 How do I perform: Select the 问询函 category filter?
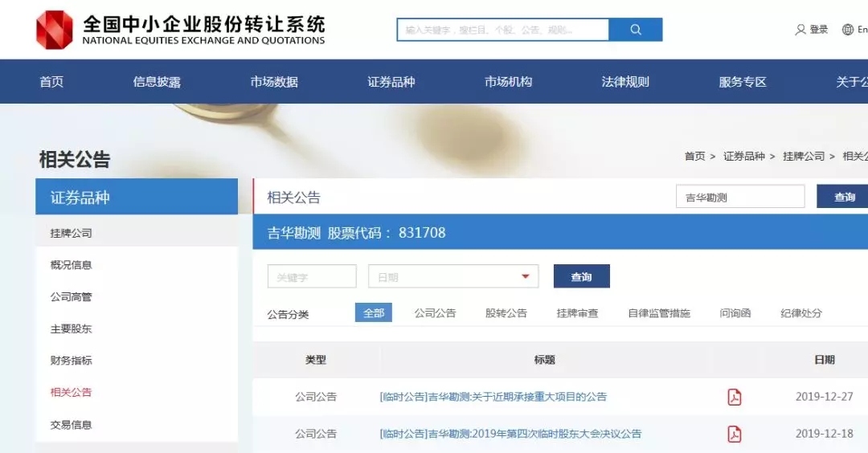735,313
